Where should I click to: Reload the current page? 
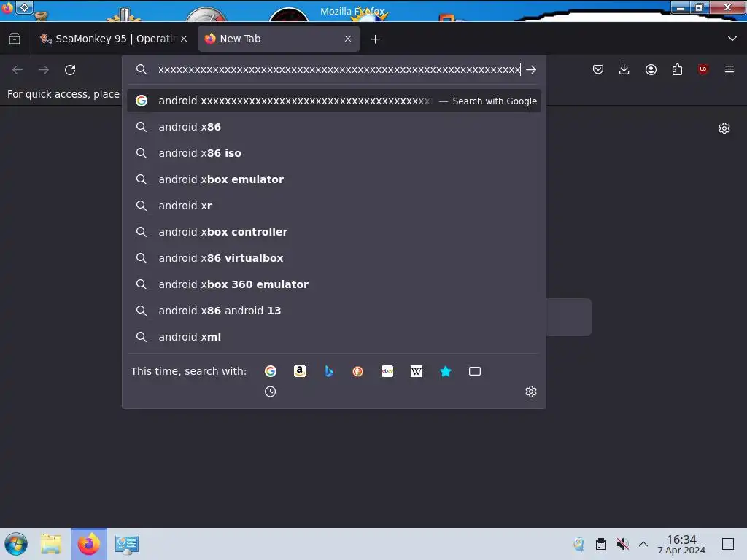pos(70,70)
